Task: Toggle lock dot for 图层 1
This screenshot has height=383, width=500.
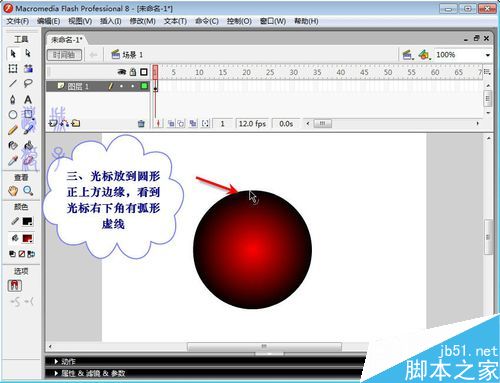Action: tap(133, 86)
